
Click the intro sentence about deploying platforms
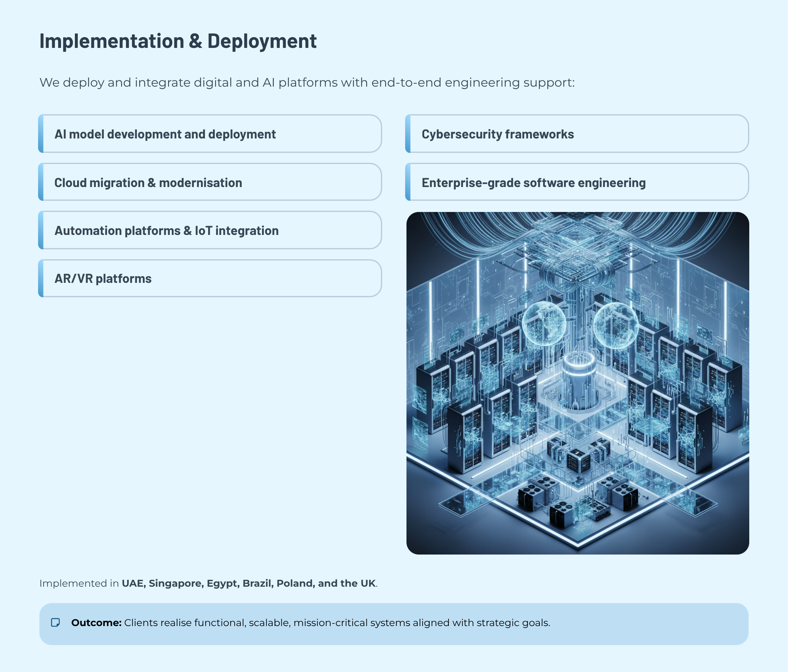307,82
